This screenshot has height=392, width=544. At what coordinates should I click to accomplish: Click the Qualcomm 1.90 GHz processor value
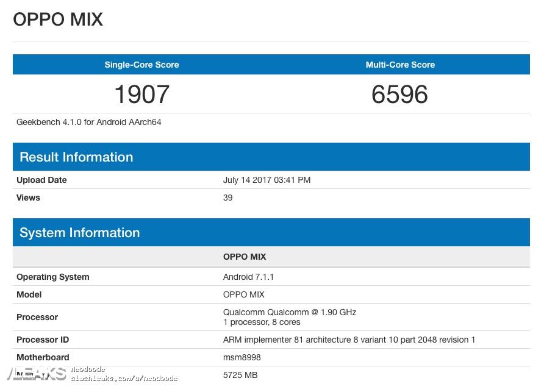290,312
